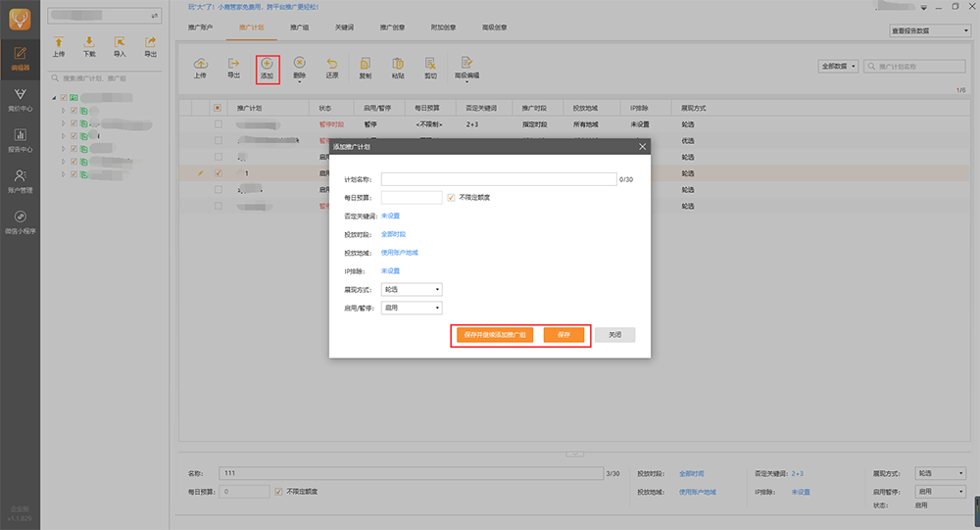
Task: Click 上传 icon in the left account panel
Action: click(x=58, y=47)
